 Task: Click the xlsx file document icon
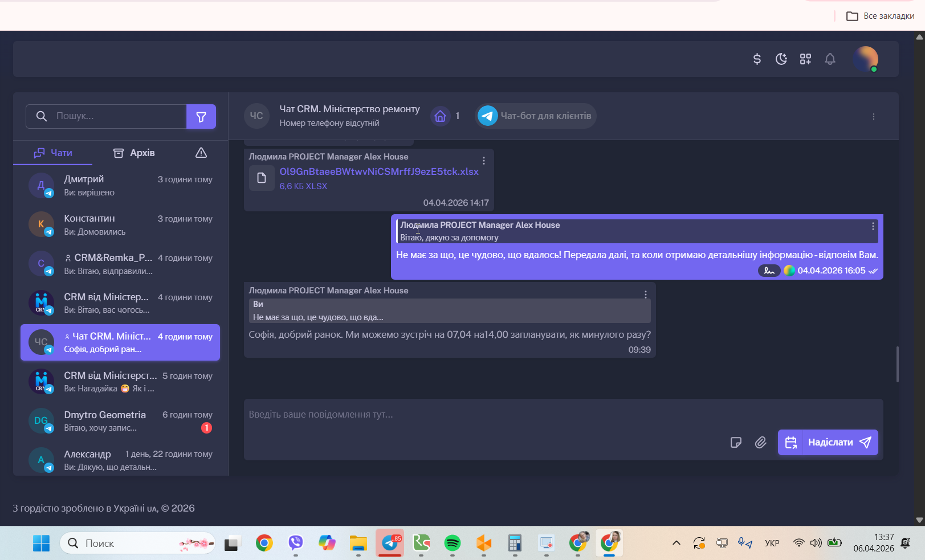(262, 178)
